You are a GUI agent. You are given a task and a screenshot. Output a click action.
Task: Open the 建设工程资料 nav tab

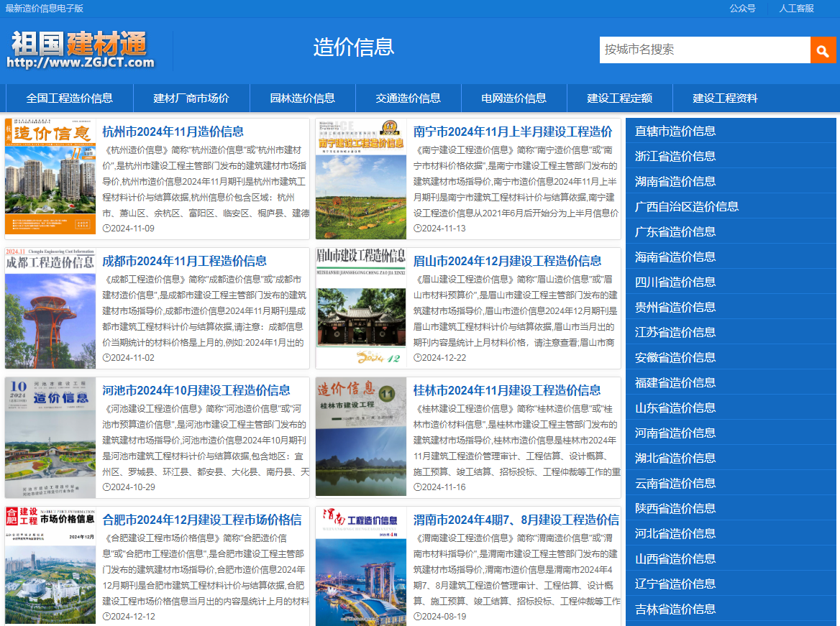(x=726, y=98)
